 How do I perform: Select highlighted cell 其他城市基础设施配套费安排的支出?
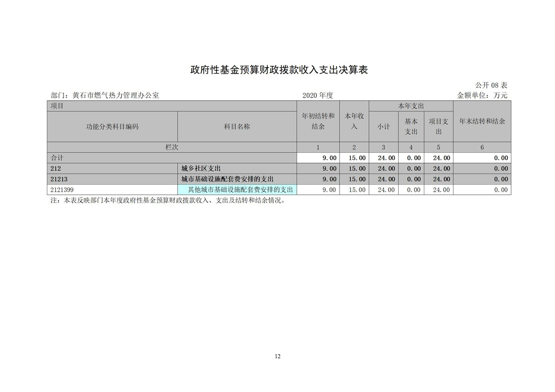(x=237, y=190)
